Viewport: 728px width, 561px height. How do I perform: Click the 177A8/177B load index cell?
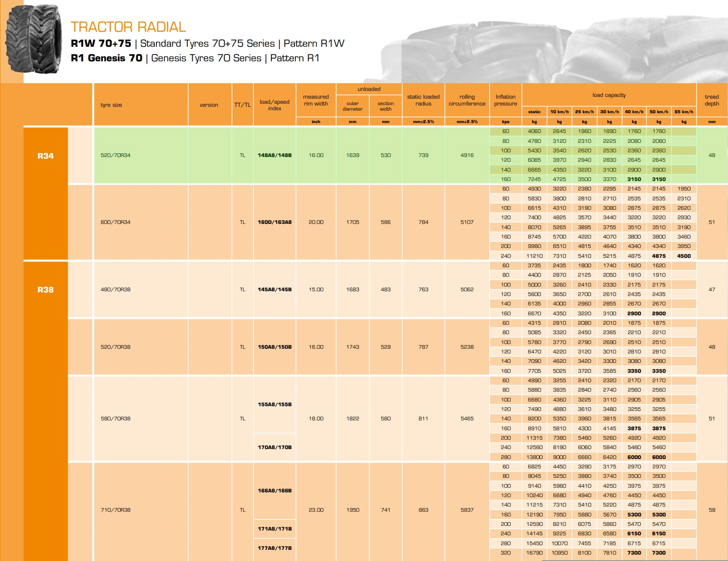point(274,548)
